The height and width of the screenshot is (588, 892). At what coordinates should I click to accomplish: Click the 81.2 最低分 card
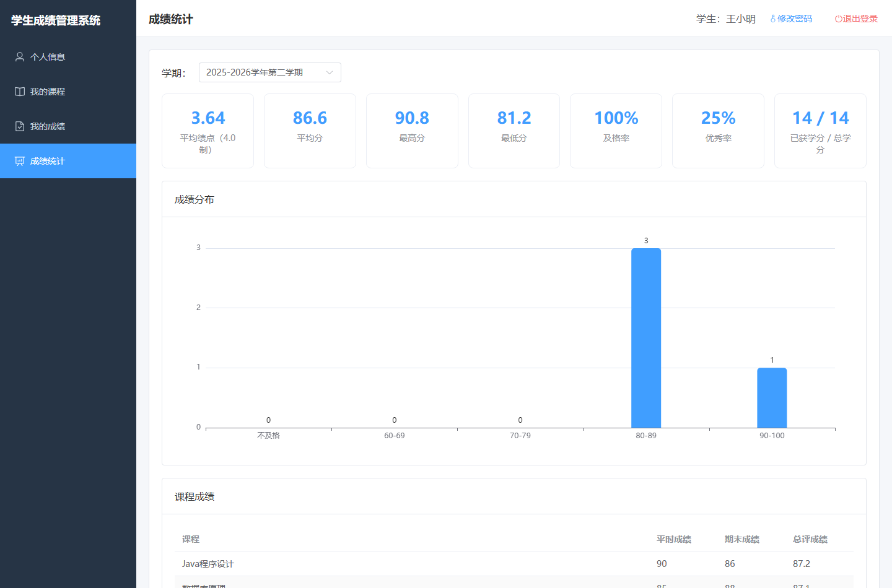pyautogui.click(x=514, y=131)
